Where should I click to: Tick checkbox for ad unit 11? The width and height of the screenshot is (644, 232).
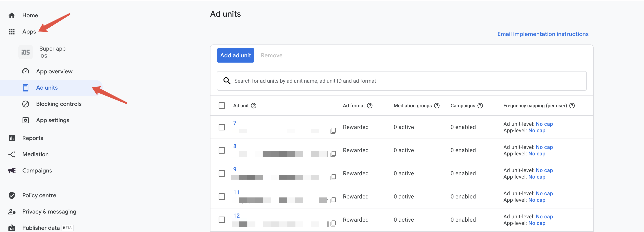[x=221, y=196]
